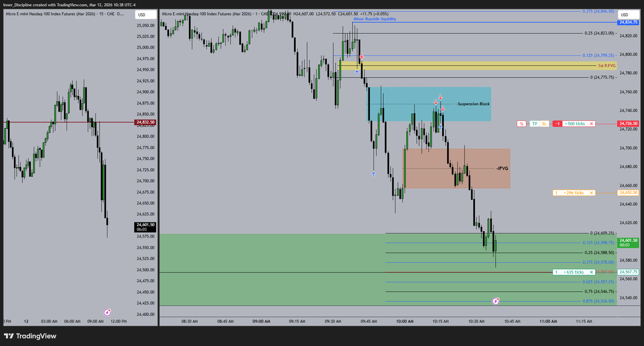
Task: Click the 10:00 AM time axis label
Action: point(405,321)
